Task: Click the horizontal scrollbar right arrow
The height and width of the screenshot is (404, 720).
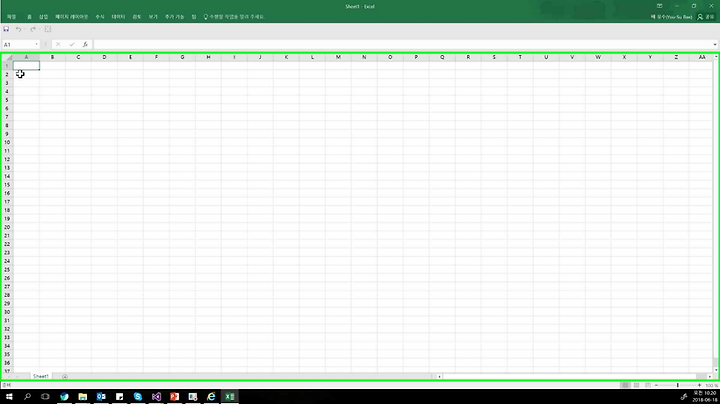Action: coord(709,376)
